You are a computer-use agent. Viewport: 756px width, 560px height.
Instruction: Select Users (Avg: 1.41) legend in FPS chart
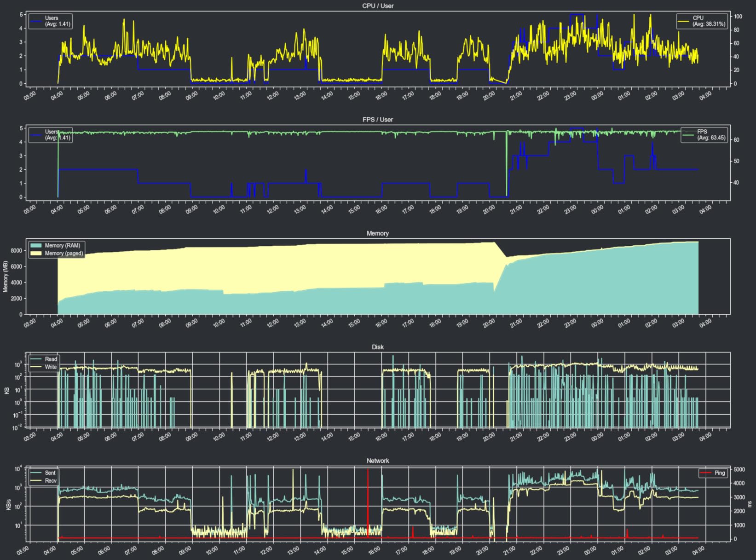tap(50, 135)
